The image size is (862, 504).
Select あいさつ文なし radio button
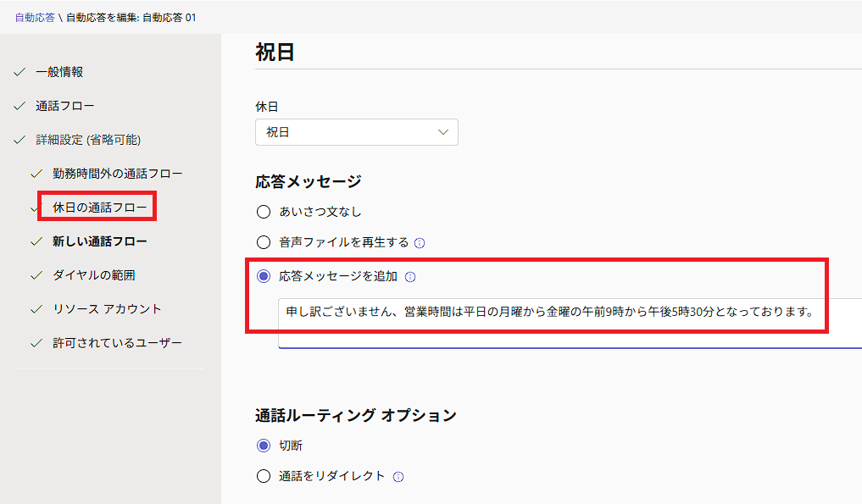tap(264, 212)
